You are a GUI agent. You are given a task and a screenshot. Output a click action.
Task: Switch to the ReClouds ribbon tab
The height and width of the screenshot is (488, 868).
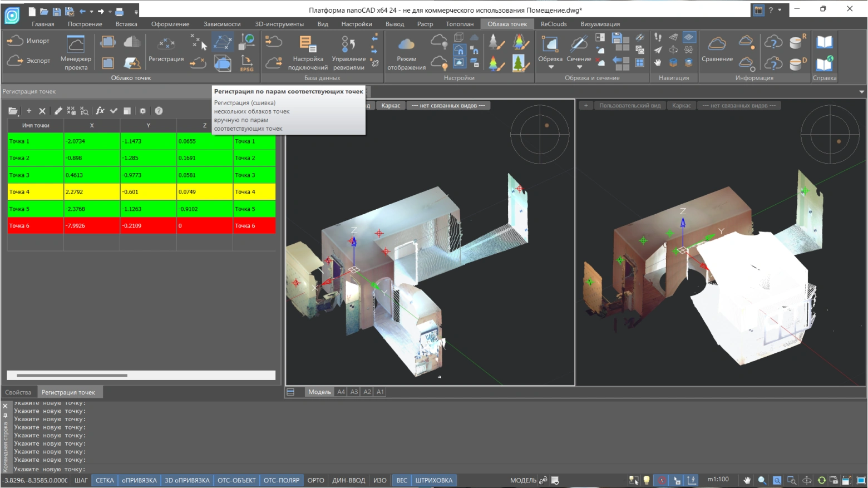pos(554,24)
